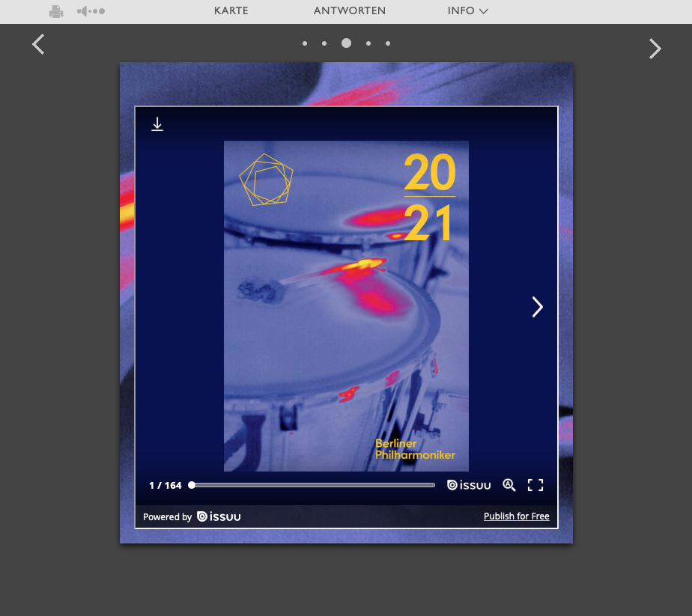Screen dimensions: 692x616
Task: Go to previous slide with left arrow
Action: pyautogui.click(x=38, y=45)
